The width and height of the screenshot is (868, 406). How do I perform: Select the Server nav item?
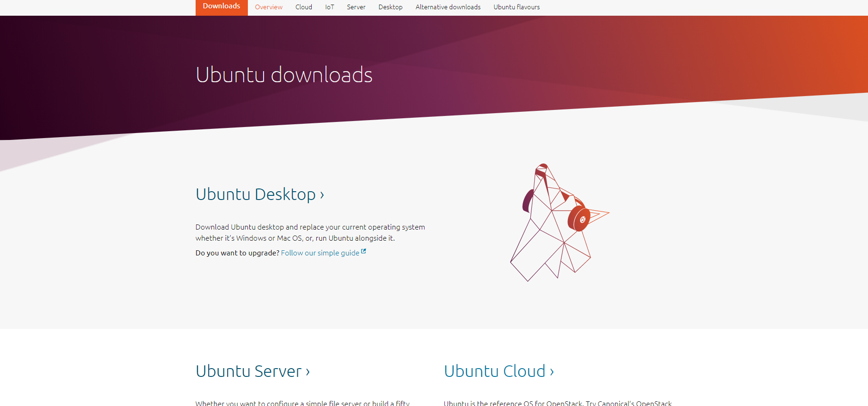[356, 7]
